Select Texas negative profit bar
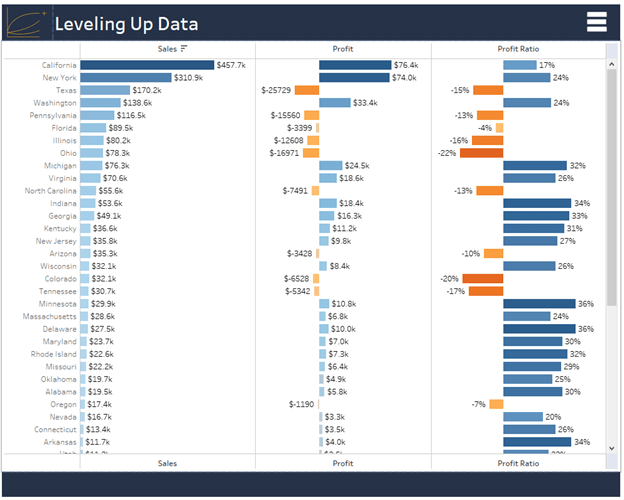Viewport: 624px width, 500px height. 307,90
